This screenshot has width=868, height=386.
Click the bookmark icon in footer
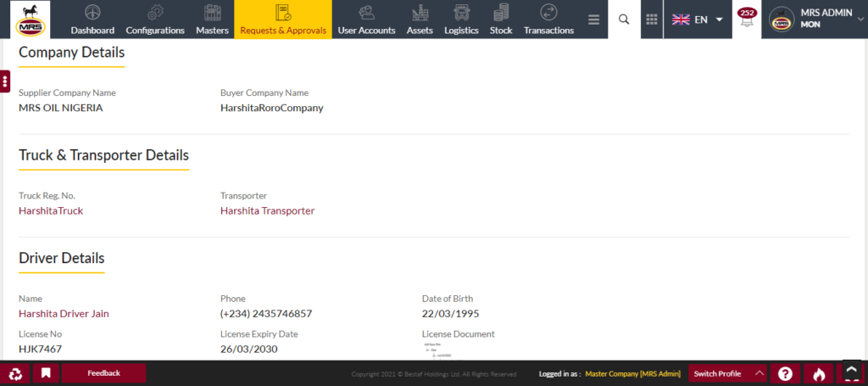click(46, 373)
